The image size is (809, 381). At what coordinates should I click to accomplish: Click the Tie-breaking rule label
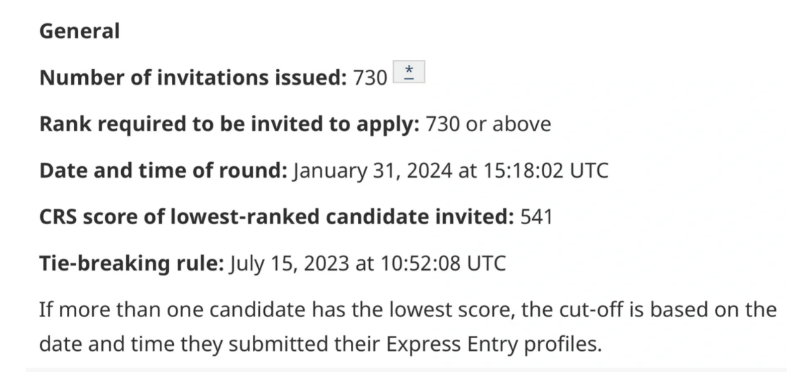coord(132,263)
